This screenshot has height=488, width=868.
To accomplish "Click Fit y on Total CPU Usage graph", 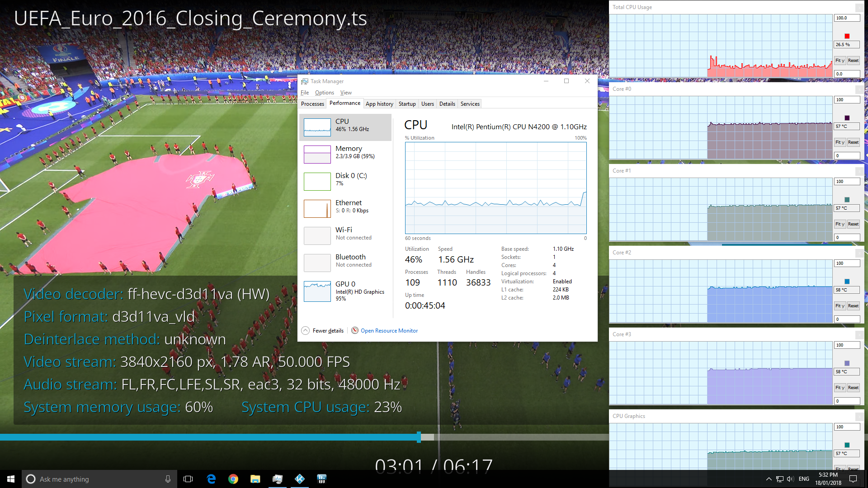I will 840,61.
